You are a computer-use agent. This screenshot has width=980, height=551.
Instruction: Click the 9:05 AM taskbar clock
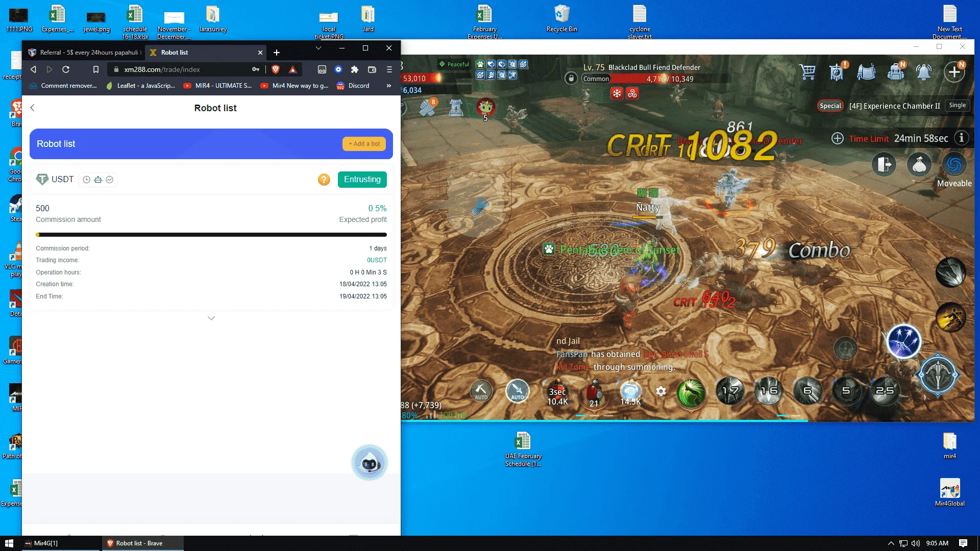coord(937,543)
